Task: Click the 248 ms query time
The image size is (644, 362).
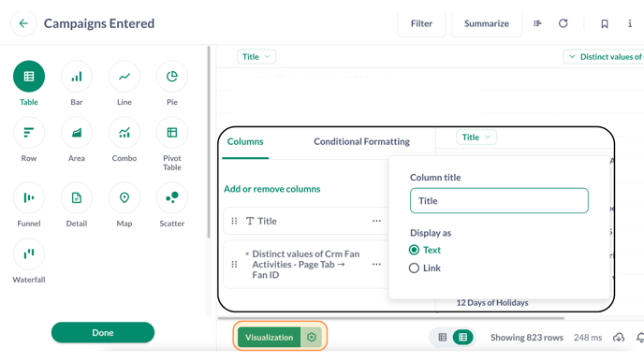Action: point(588,338)
